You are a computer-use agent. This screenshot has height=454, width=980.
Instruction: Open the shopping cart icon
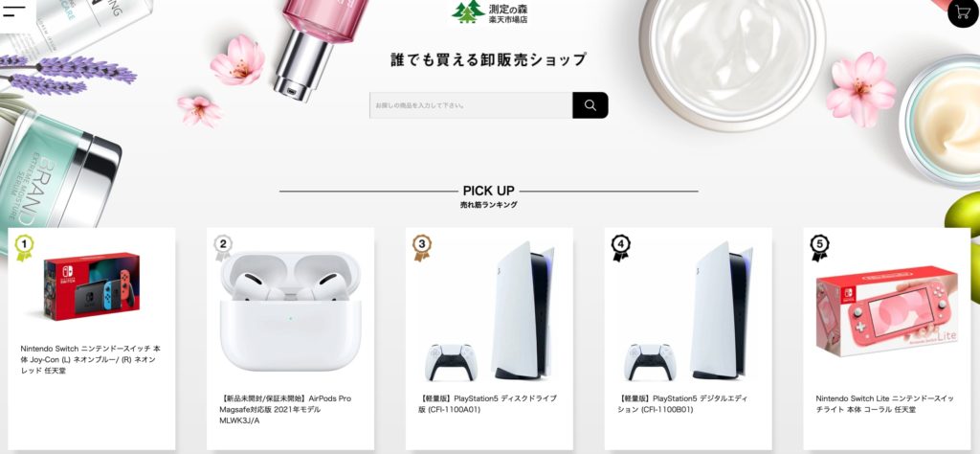pos(963,11)
